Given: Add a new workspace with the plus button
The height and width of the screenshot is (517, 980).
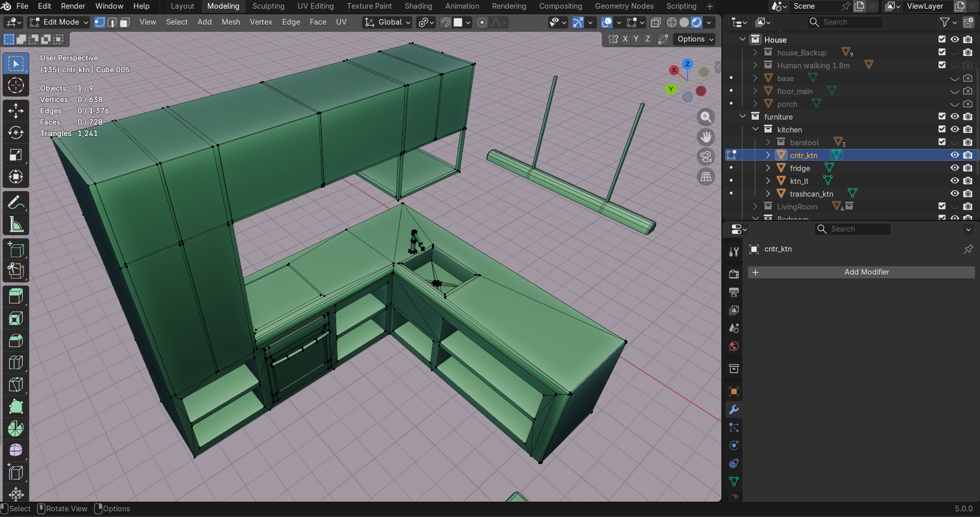Looking at the screenshot, I should click(710, 6).
